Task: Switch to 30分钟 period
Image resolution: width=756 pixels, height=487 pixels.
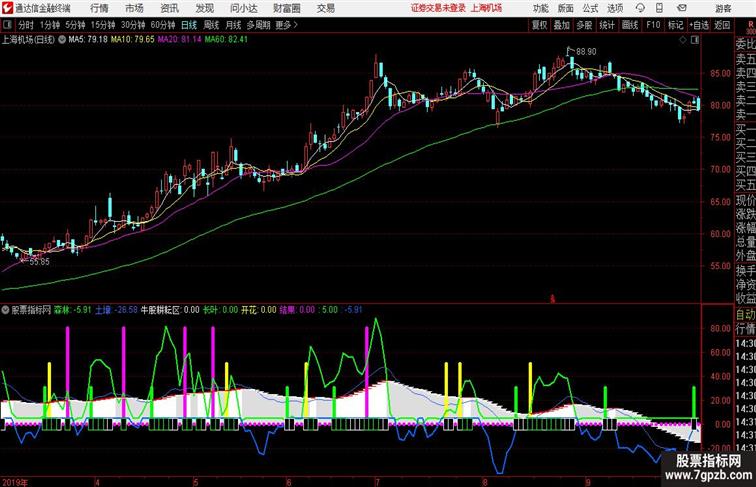Action: [133, 25]
